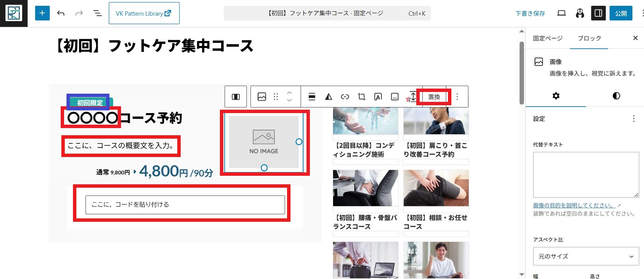Switch to image styles tab icon
Screen dimensions: 644x279
tap(616, 96)
